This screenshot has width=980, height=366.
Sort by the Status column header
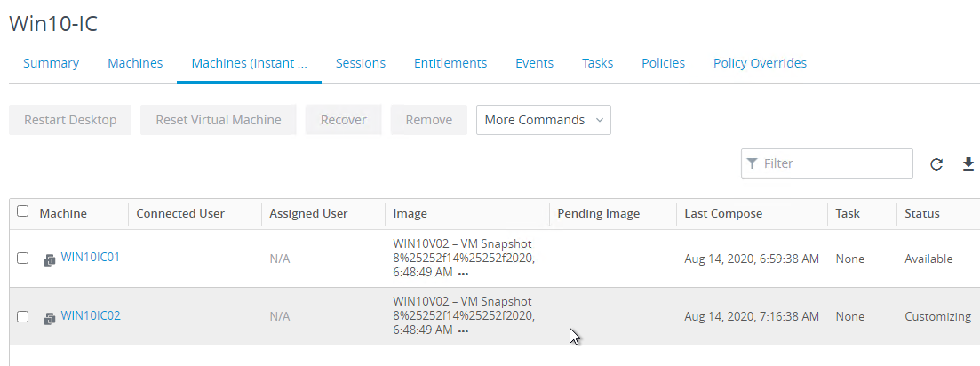click(922, 213)
